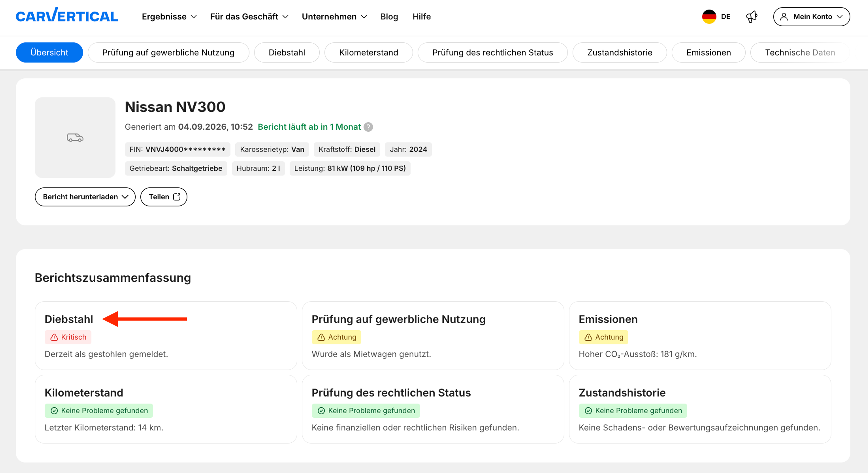Click the green check icon under rechtlichen Status

pyautogui.click(x=321, y=411)
